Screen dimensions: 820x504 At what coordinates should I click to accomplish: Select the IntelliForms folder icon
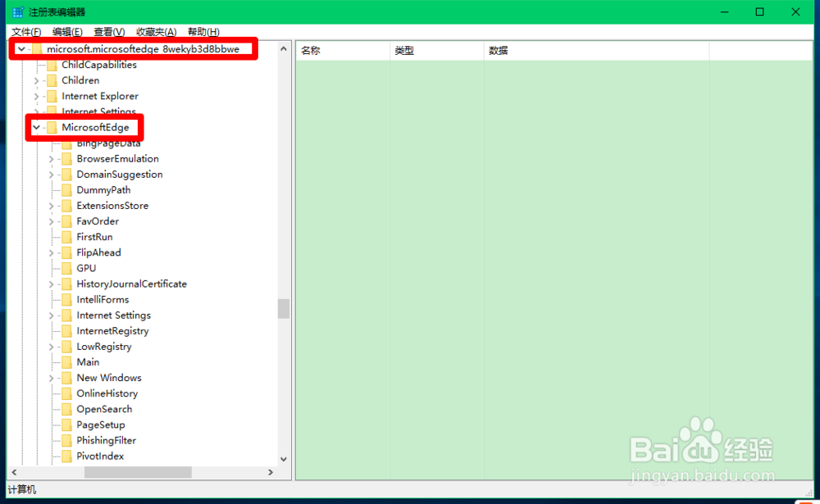[x=66, y=299]
